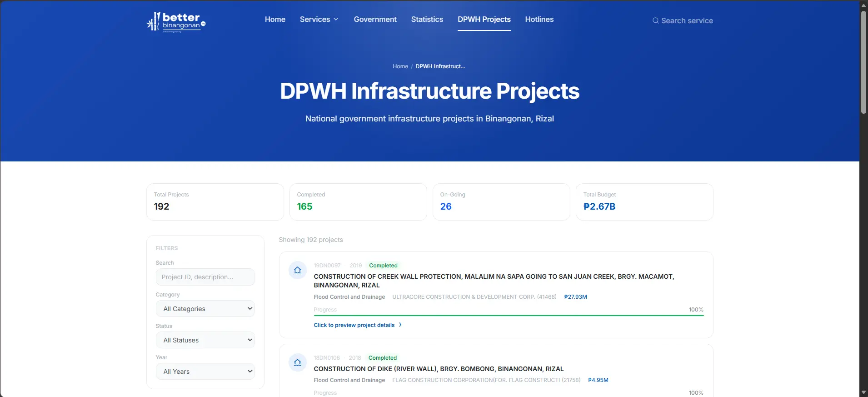Viewport: 868px width, 397px height.
Task: Expand the All Years dropdown
Action: 205,372
